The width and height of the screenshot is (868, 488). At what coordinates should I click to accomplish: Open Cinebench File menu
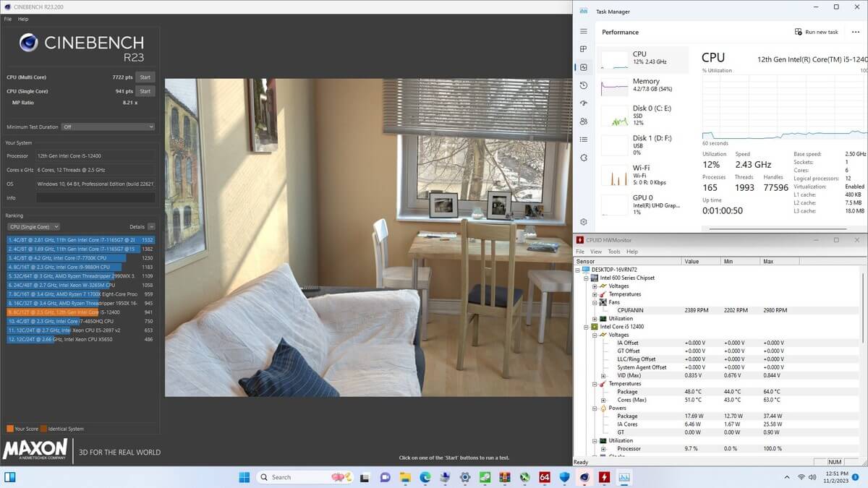(x=8, y=19)
